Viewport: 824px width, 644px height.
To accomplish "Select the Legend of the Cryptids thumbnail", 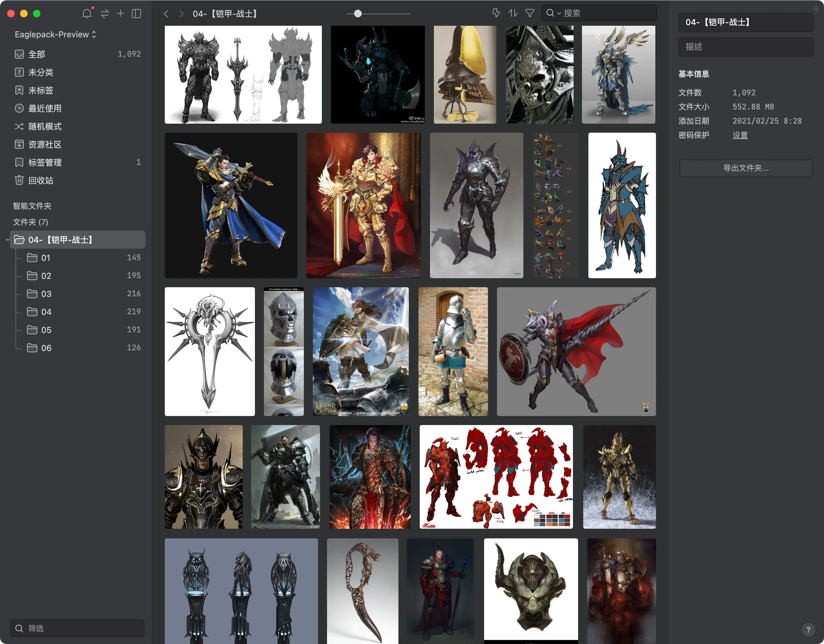I will coord(361,351).
